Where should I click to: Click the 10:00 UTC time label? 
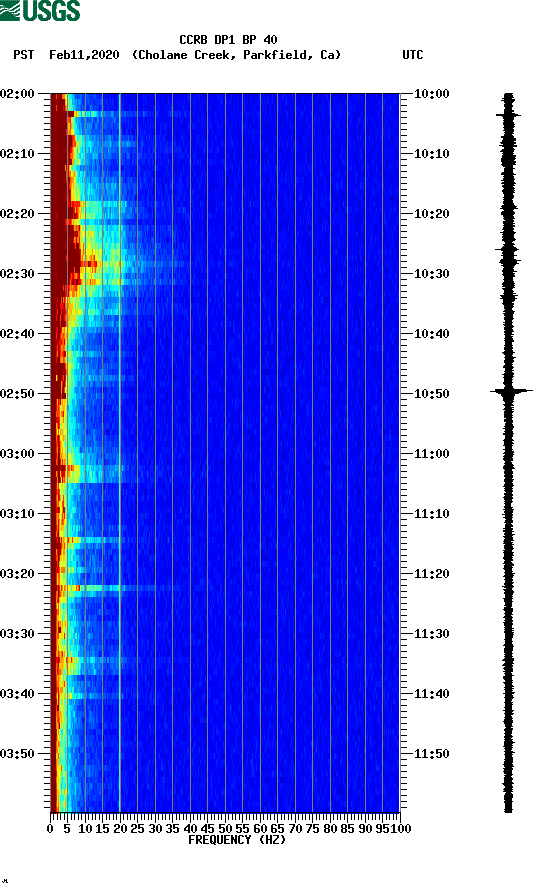[431, 94]
